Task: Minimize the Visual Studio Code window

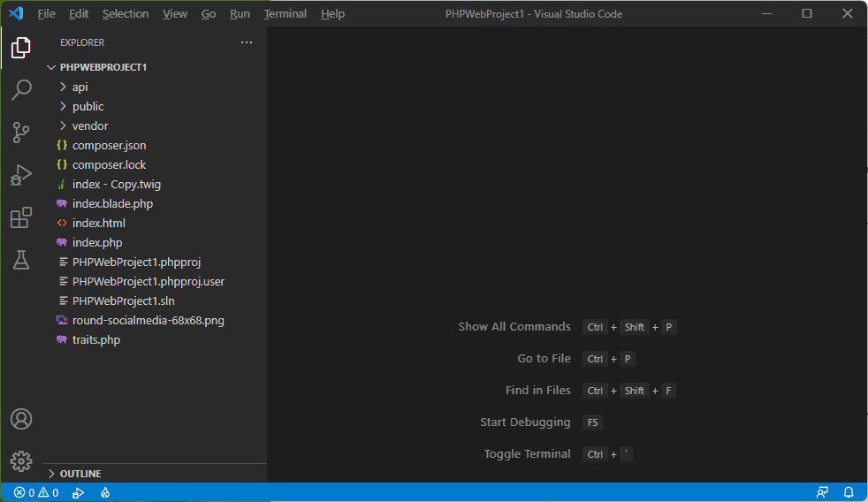Action: 766,13
